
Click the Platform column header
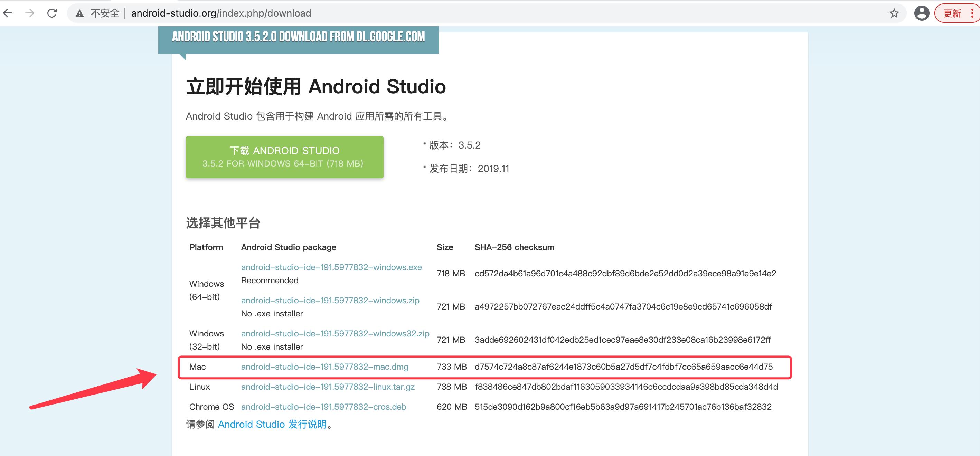(x=206, y=247)
